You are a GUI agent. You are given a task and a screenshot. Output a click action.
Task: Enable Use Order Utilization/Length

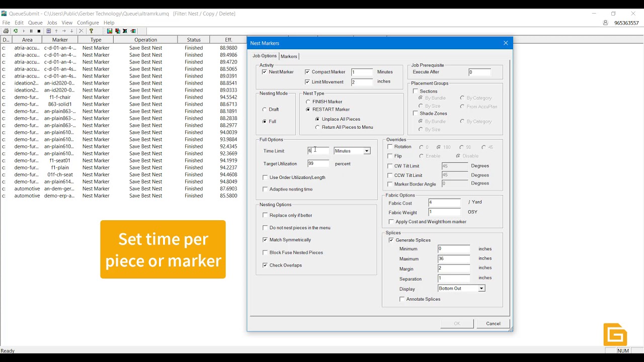[265, 177]
